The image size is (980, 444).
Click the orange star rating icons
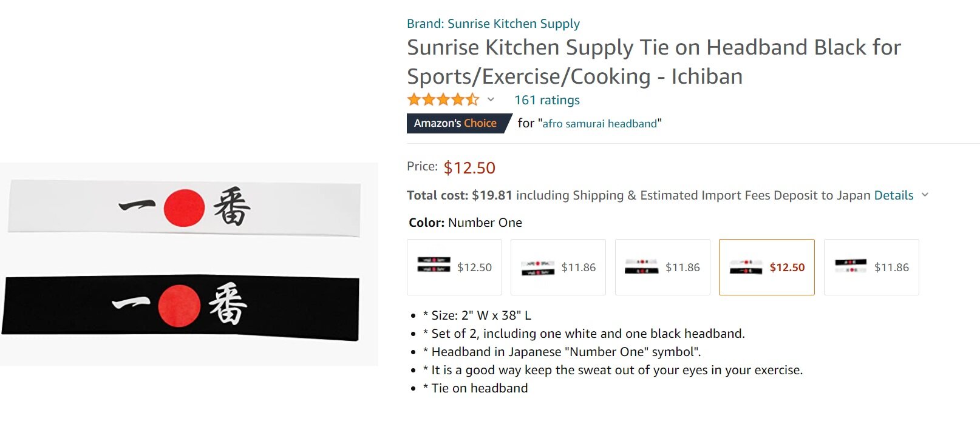click(443, 100)
